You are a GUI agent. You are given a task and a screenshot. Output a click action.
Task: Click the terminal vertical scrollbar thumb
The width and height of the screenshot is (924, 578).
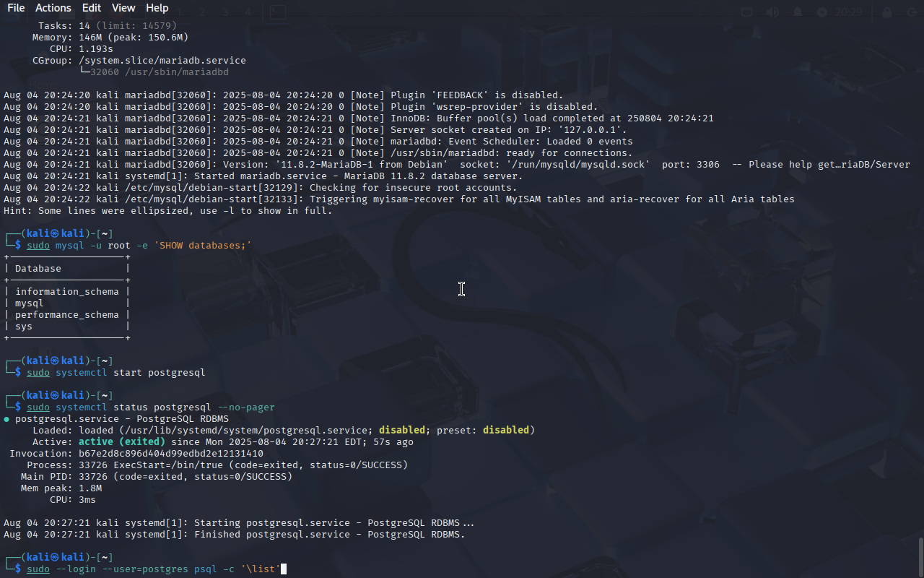tap(920, 556)
